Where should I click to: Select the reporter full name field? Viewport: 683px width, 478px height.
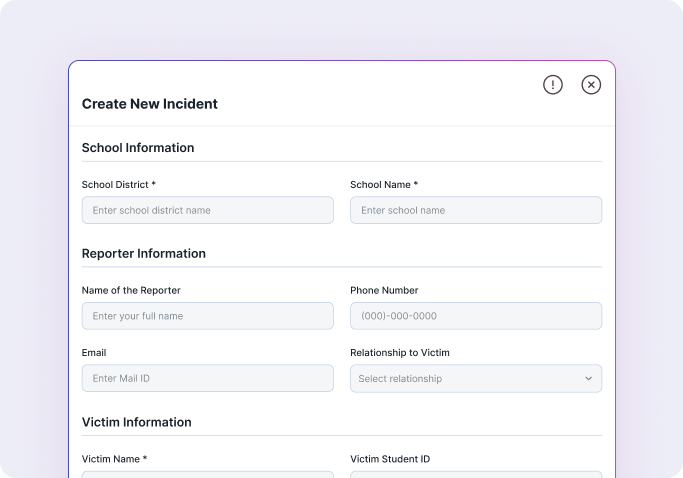[x=207, y=316]
